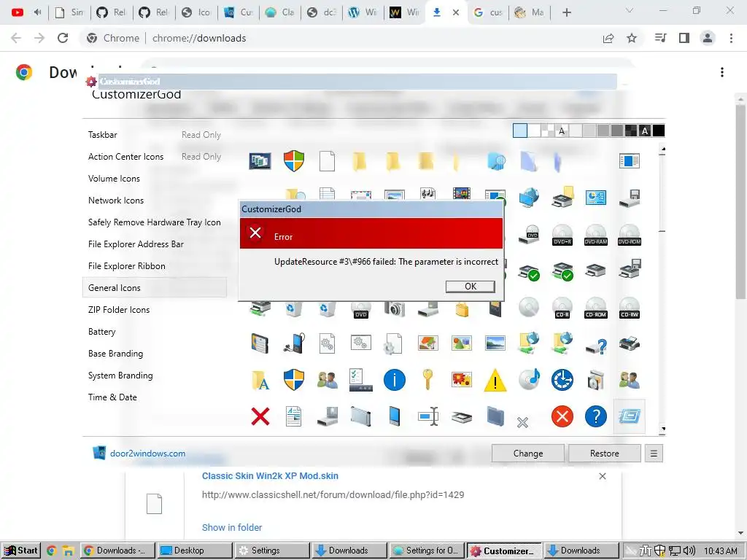
Task: Select the music note disc icon
Action: (x=529, y=379)
